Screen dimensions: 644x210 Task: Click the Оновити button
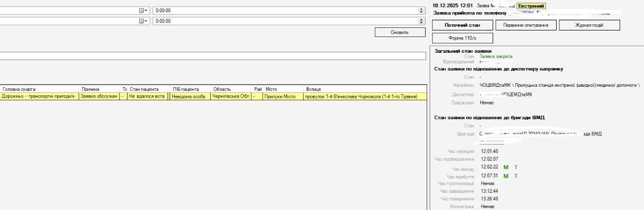[x=399, y=32]
